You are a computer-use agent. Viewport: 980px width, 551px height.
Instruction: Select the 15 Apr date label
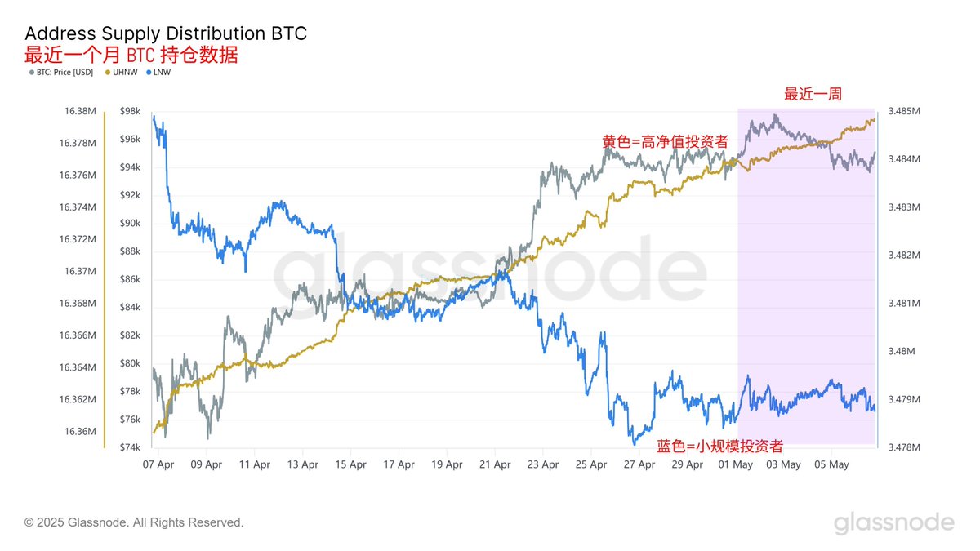(x=350, y=464)
